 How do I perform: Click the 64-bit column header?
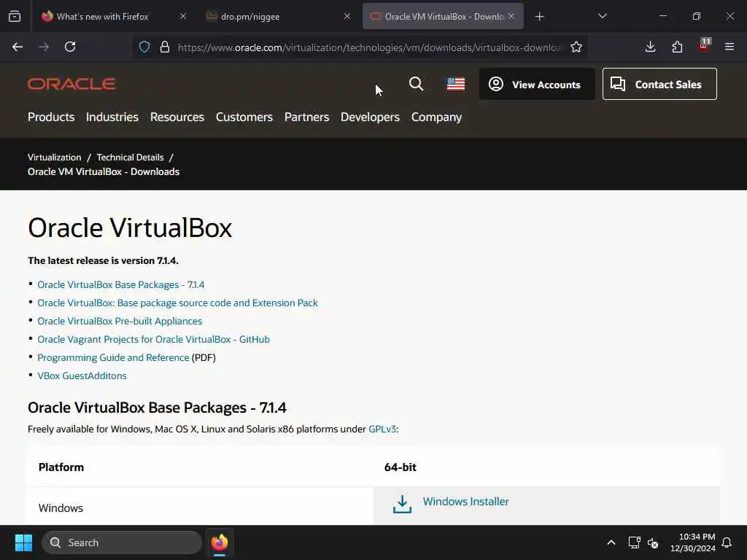400,467
